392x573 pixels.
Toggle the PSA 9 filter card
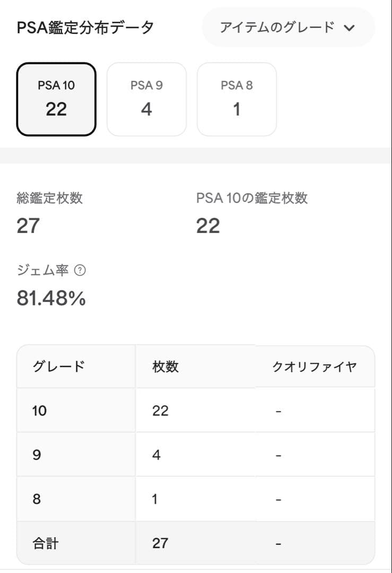tap(146, 99)
